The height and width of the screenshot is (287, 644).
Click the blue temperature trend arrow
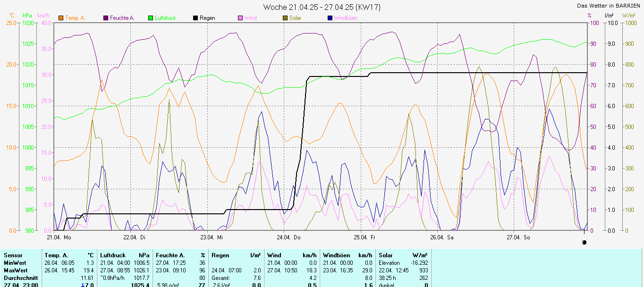pos(83,285)
